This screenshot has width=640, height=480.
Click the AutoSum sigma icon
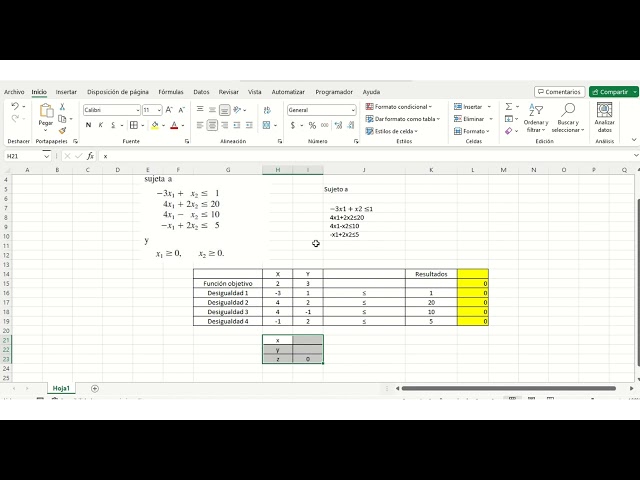coord(509,107)
